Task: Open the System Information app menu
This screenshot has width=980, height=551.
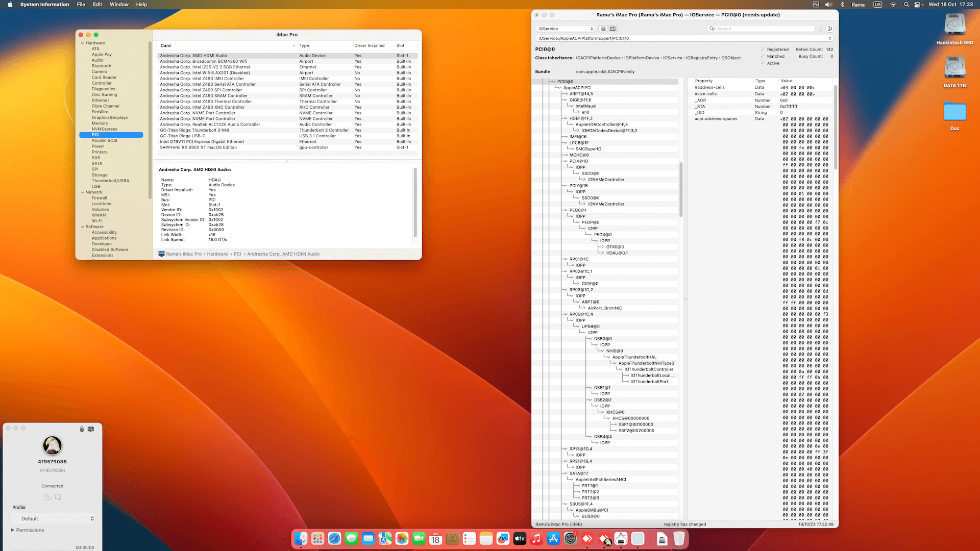Action: (44, 5)
